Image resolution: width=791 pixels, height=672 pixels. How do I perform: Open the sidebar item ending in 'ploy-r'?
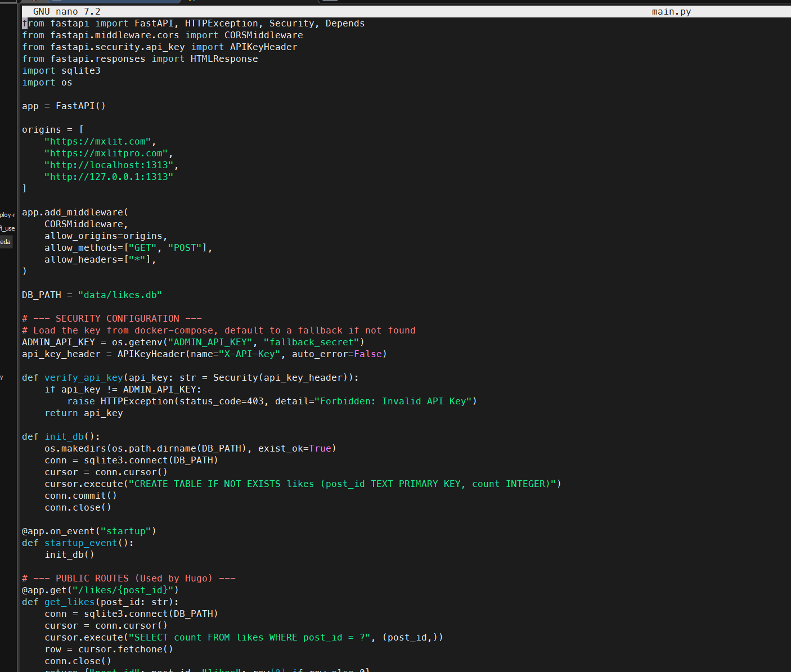8,215
